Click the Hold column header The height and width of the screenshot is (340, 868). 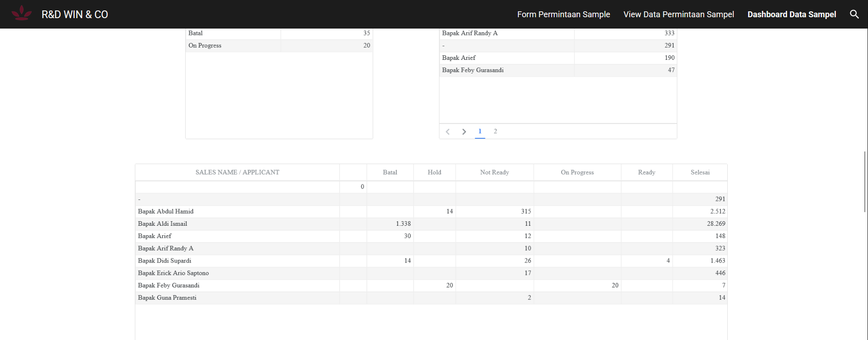pyautogui.click(x=434, y=172)
